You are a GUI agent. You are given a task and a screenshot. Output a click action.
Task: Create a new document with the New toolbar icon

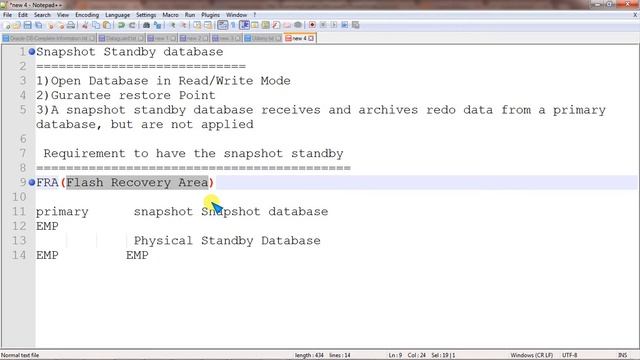tap(7, 25)
